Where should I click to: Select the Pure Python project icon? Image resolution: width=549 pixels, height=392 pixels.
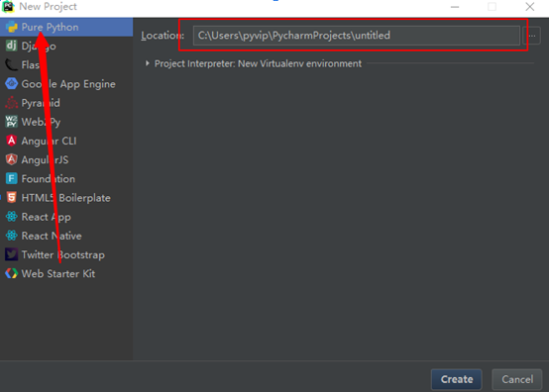[x=11, y=27]
